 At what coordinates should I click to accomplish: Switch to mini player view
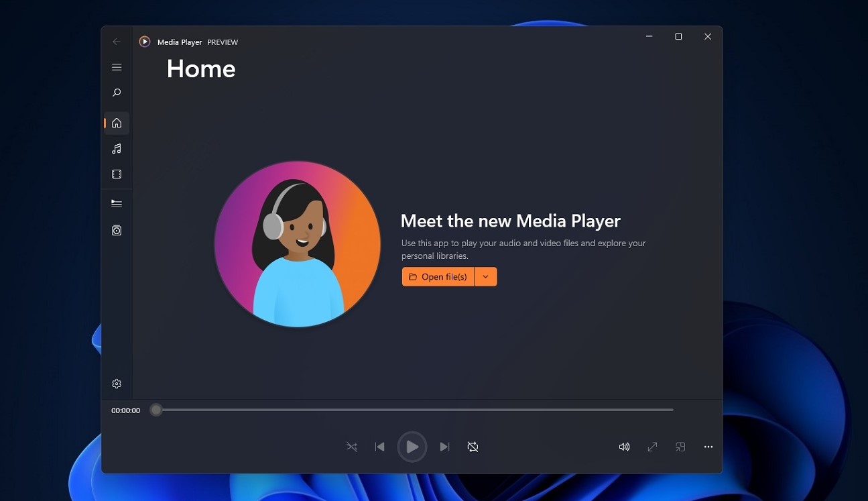[x=680, y=447]
